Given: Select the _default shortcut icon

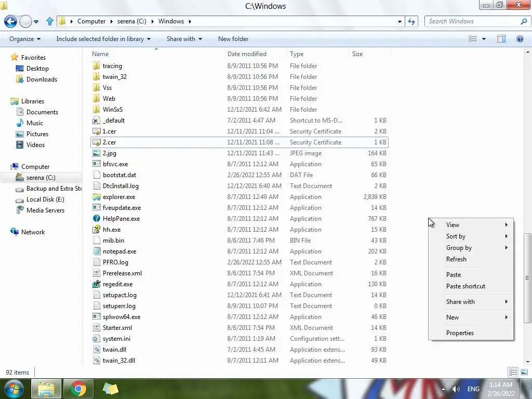Looking at the screenshot, I should click(x=96, y=121).
